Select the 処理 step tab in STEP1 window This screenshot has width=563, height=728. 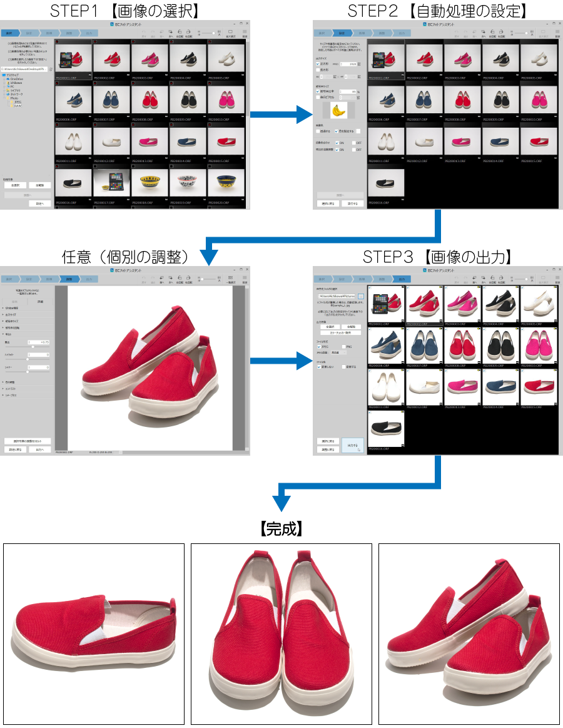click(x=49, y=33)
